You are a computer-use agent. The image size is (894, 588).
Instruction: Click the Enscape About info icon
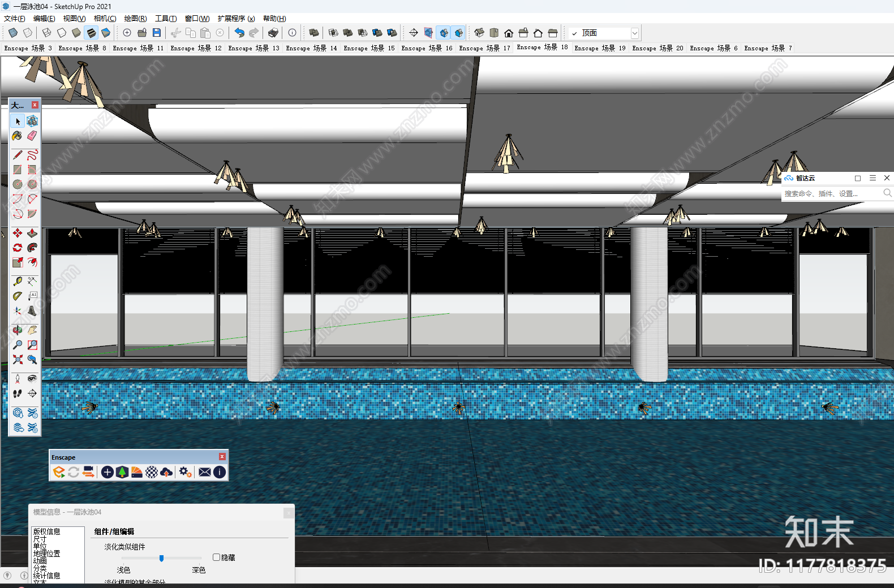pos(220,472)
